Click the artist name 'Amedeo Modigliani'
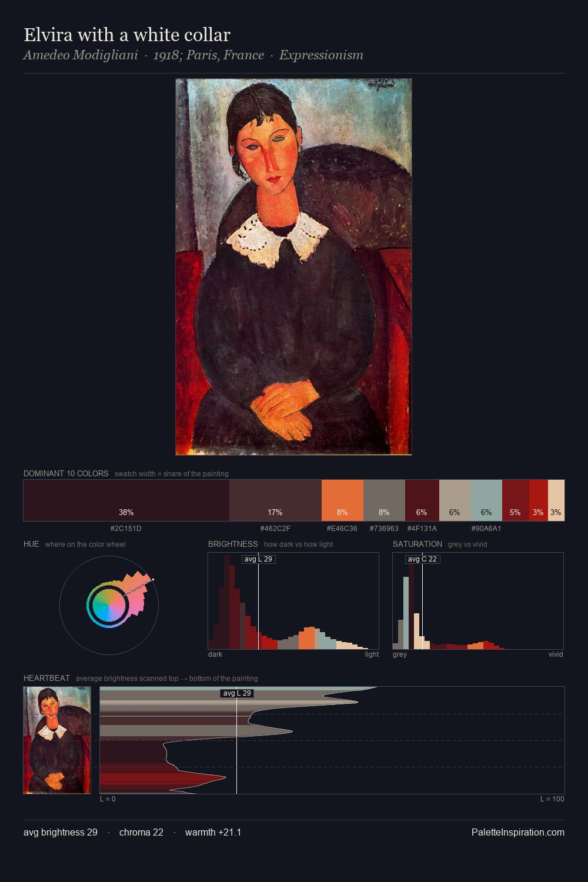 click(81, 55)
